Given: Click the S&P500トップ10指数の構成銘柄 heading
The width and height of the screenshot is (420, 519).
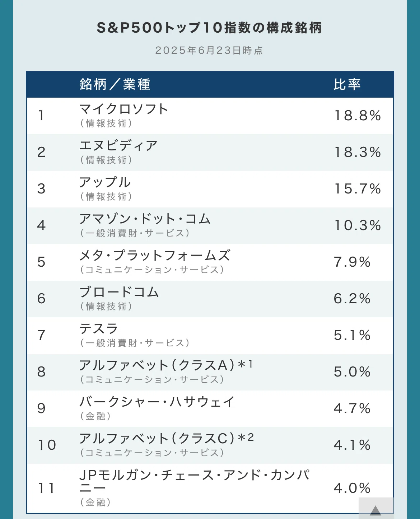Looking at the screenshot, I should point(209,28).
